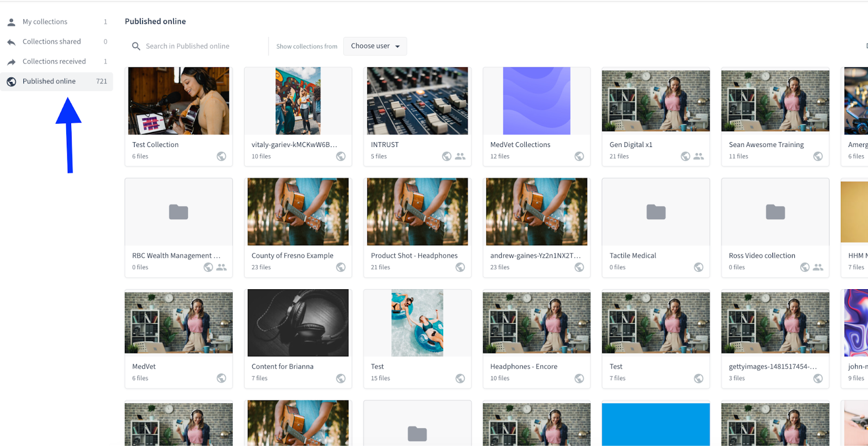
Task: Open RBC Wealth Management folder placeholder
Action: coord(178,212)
